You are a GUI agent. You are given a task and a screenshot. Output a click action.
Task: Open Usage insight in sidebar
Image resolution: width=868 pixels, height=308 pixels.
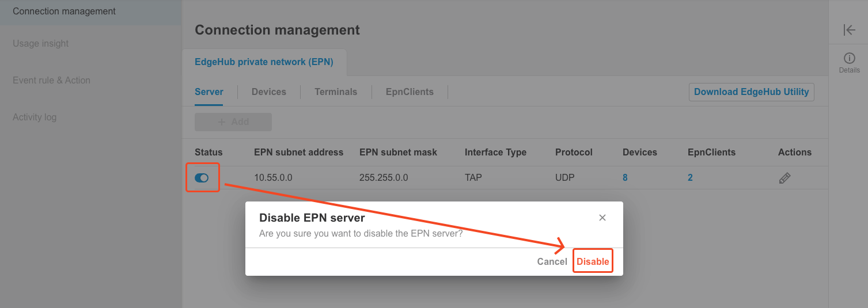[41, 44]
